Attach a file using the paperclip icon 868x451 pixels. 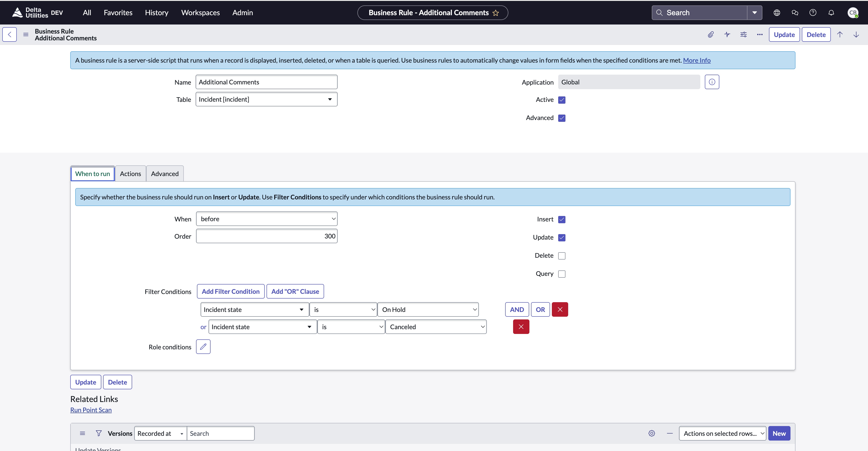(x=711, y=34)
